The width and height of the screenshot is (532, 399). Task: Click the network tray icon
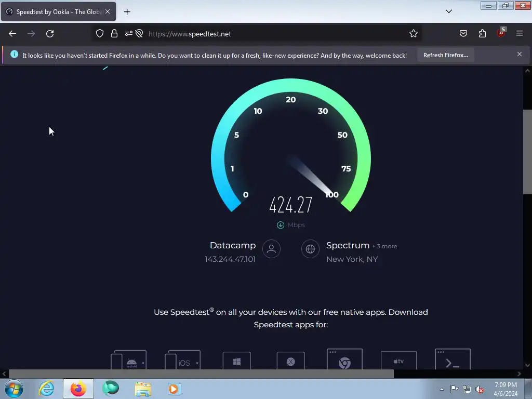pyautogui.click(x=467, y=390)
